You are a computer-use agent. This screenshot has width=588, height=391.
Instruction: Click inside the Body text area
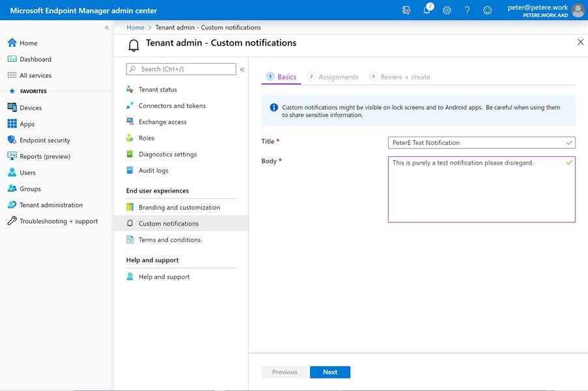(x=481, y=192)
